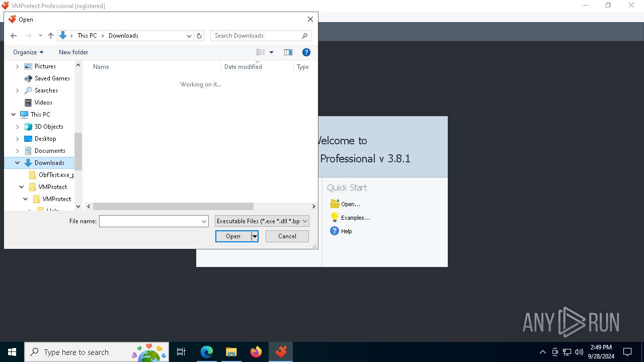The image size is (644, 362).
Task: Click the Examples lightbulb icon
Action: point(335,217)
